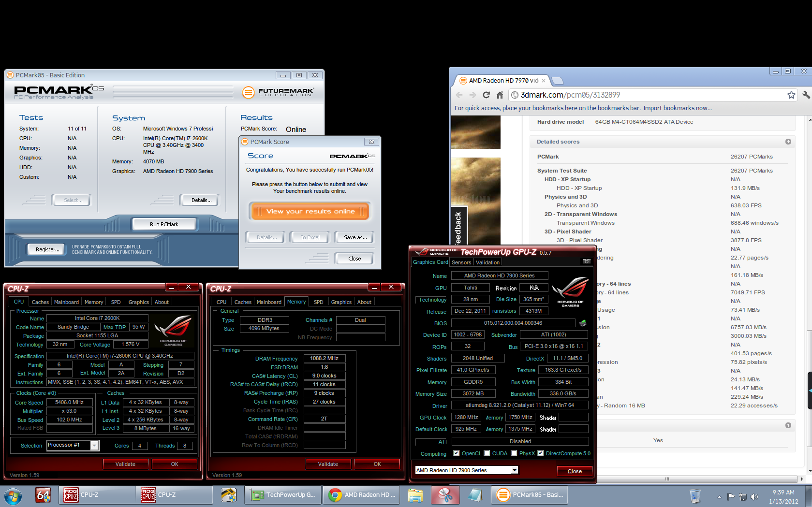Viewport: 812px width, 507px height.
Task: Click Close in the PCMark Score dialog
Action: point(354,259)
